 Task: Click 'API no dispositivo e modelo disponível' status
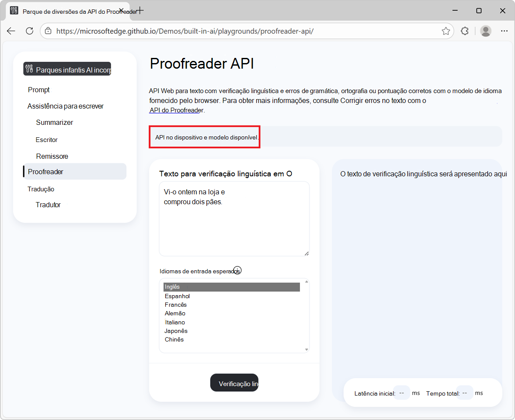point(207,137)
